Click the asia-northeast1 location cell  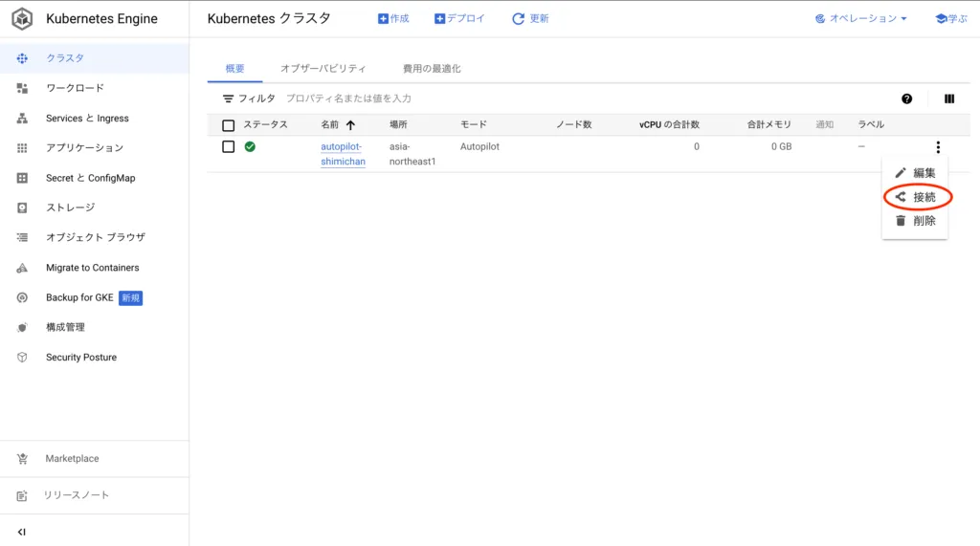point(412,154)
